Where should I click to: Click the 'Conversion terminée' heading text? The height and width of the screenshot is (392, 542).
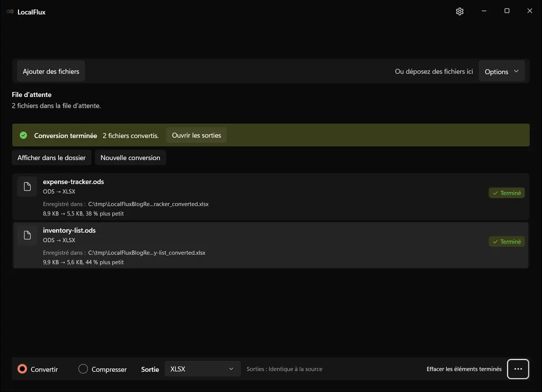point(65,136)
